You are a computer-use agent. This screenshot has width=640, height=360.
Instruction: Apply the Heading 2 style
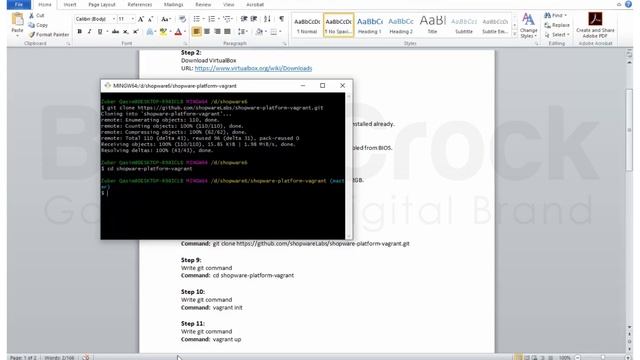coord(401,25)
